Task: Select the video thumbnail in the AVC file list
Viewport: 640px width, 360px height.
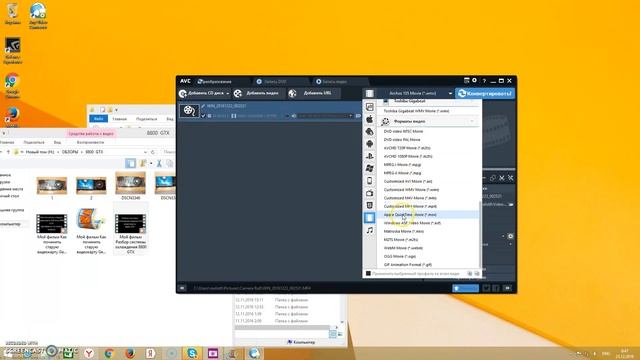Action: tap(189, 111)
